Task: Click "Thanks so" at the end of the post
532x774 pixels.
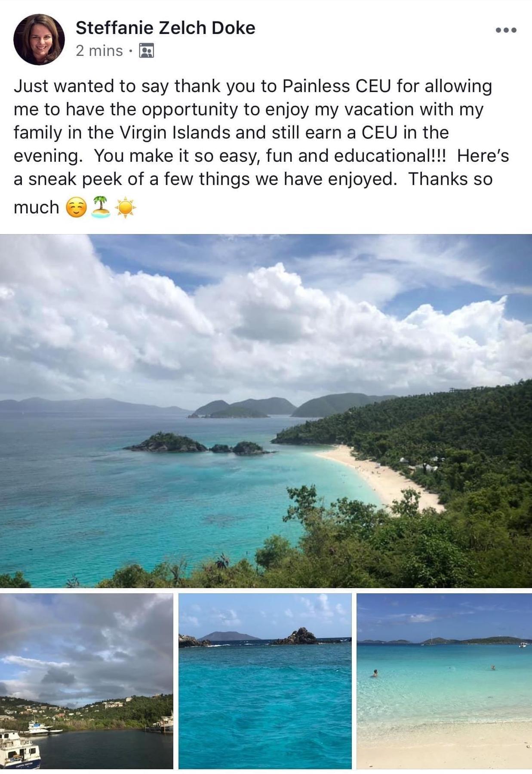Action: [450, 179]
